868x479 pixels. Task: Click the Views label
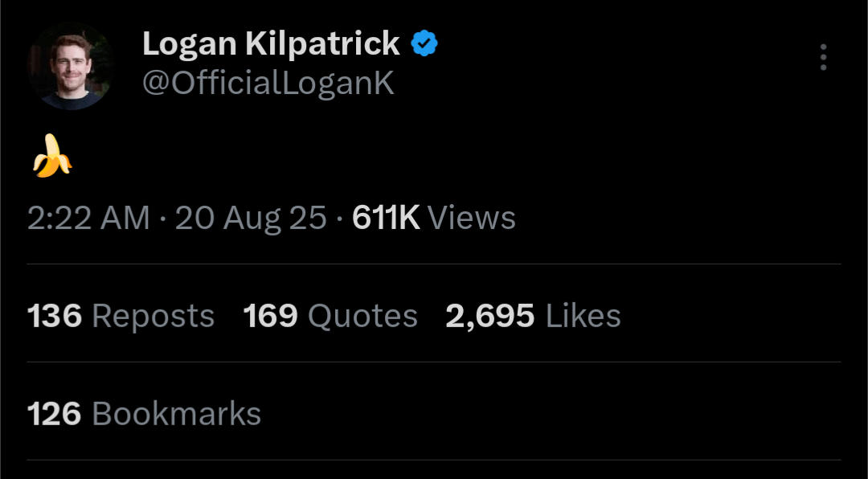tap(472, 219)
